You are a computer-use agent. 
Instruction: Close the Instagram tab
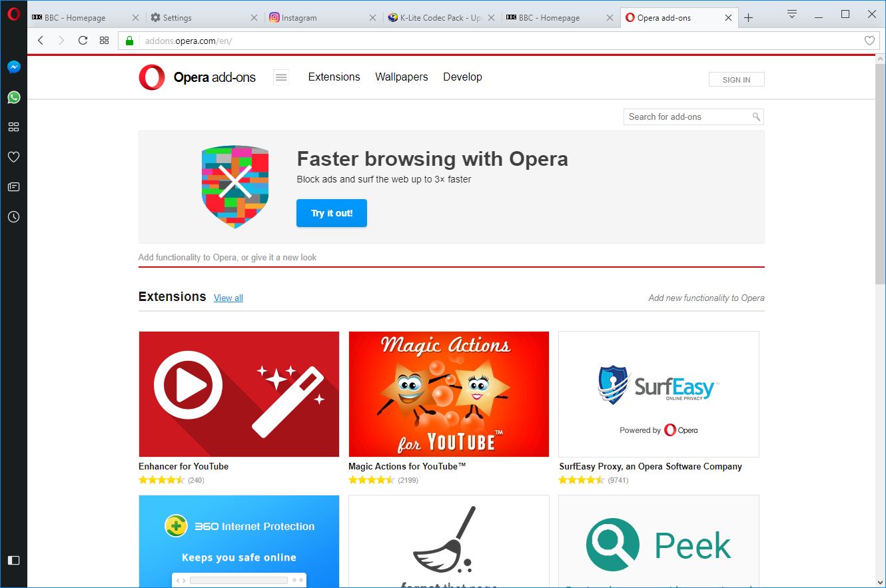coord(372,18)
